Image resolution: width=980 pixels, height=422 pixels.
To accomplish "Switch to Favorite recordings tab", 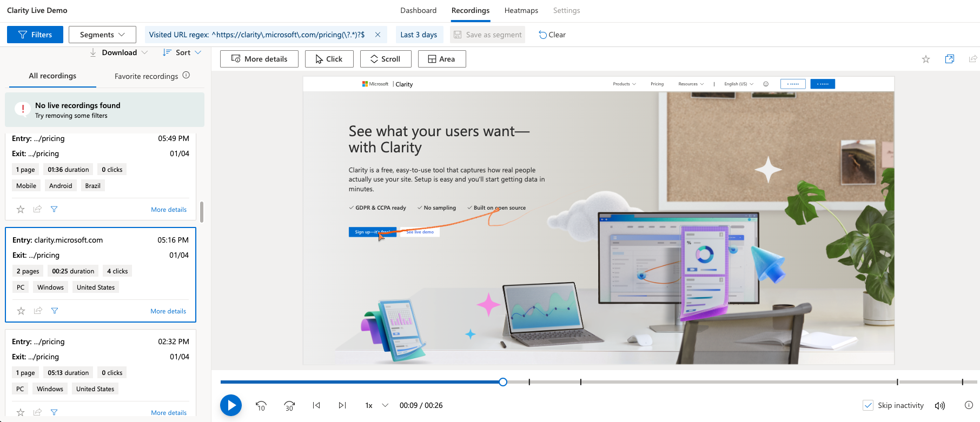I will [146, 76].
